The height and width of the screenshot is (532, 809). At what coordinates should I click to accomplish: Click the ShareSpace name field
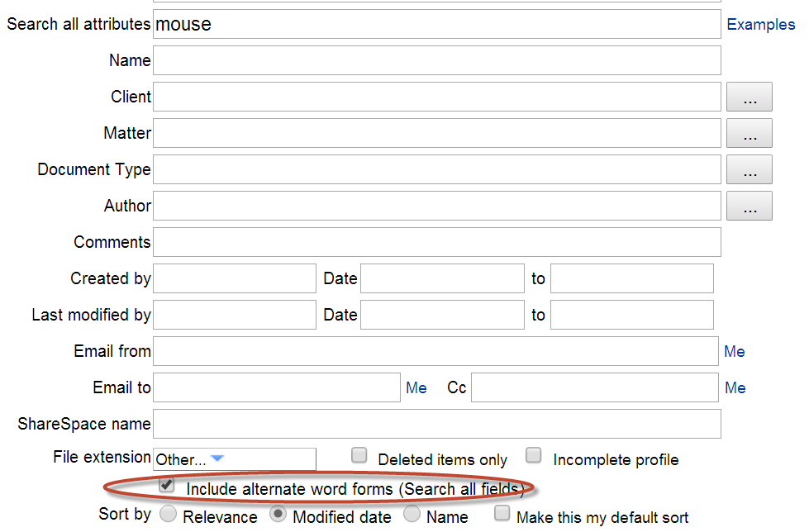[436, 424]
